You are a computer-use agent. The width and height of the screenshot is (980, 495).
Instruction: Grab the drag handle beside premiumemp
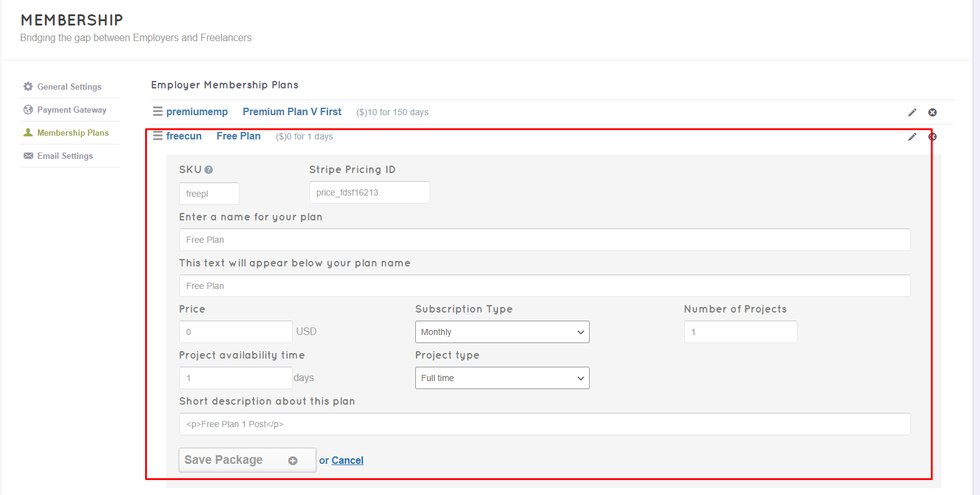click(158, 111)
